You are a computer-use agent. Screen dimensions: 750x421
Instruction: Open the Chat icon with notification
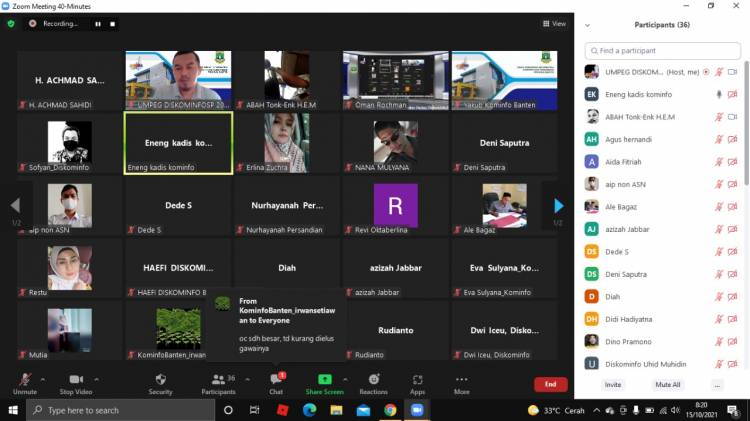(x=276, y=379)
